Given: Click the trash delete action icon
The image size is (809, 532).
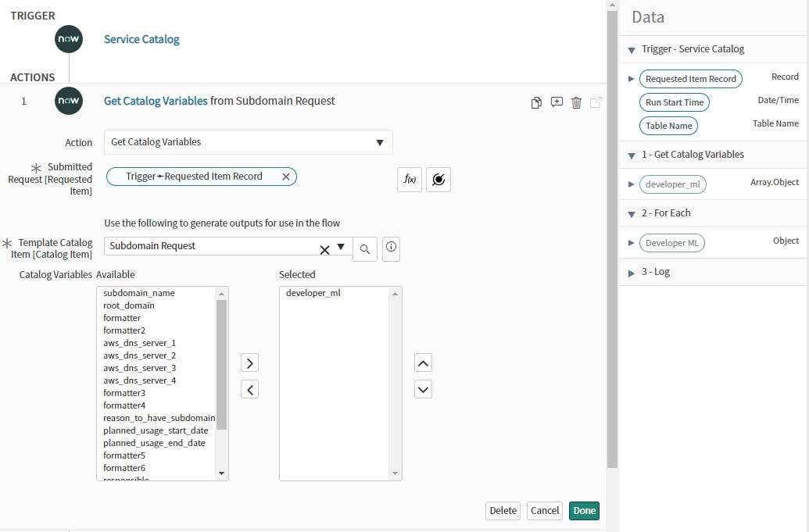Looking at the screenshot, I should click(576, 102).
